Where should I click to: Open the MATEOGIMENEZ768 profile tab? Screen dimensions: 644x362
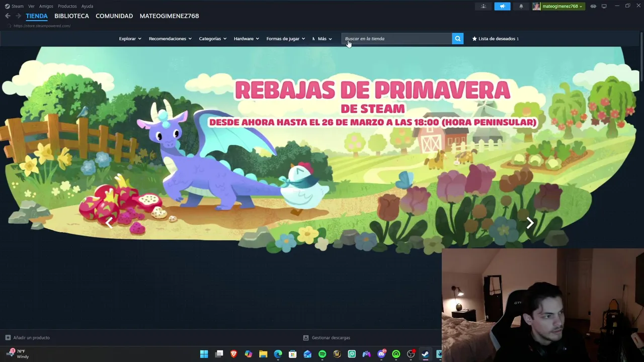point(169,16)
